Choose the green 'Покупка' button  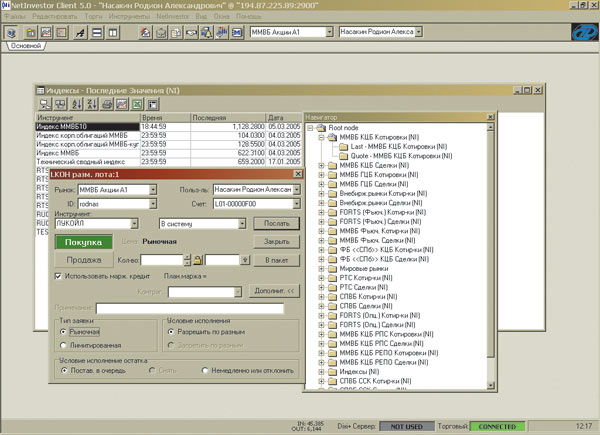pos(83,242)
